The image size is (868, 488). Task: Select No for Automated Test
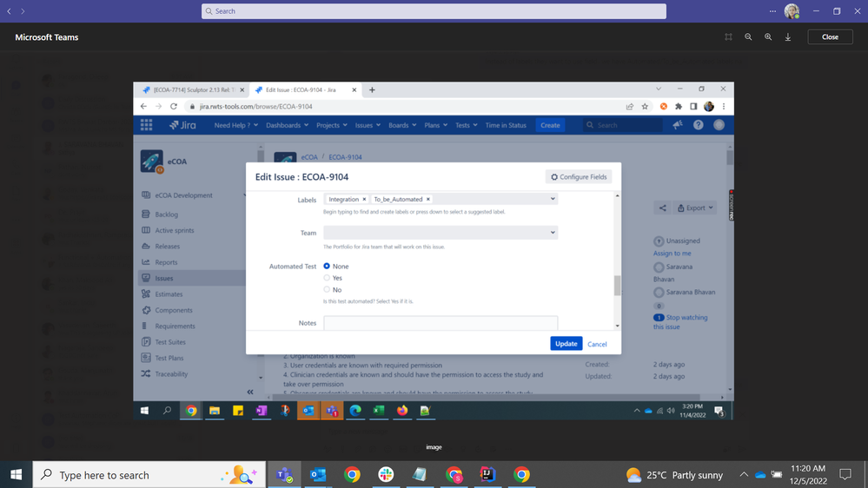pos(327,289)
